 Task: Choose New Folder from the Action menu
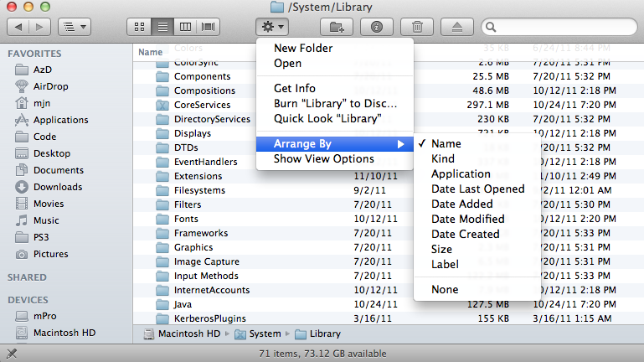335,48
